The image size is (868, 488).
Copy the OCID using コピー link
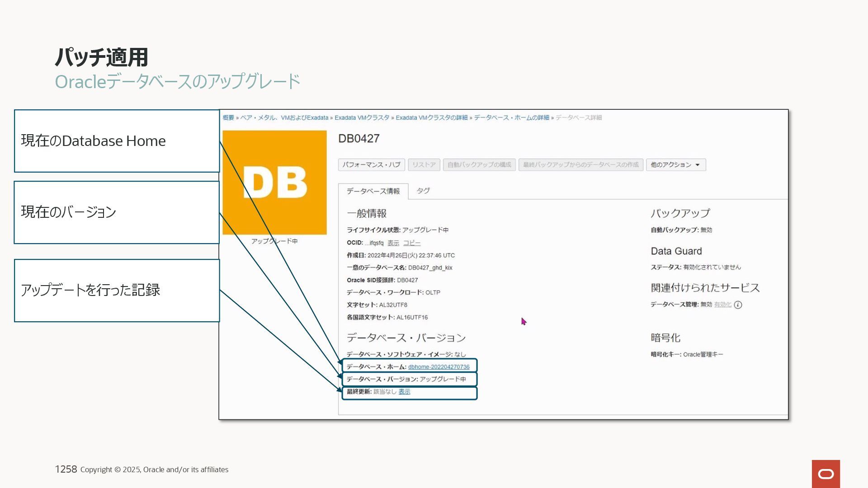411,243
